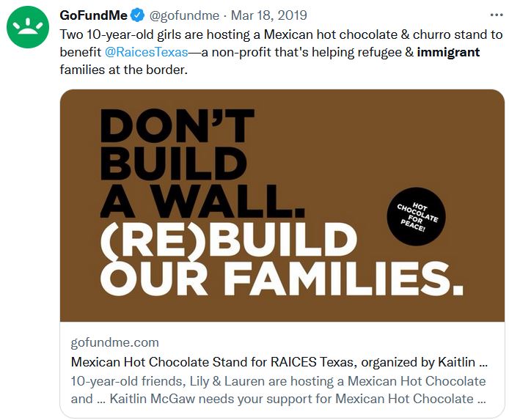509x420 pixels.
Task: Click the green GoFundMe profile avatar
Action: tap(28, 27)
